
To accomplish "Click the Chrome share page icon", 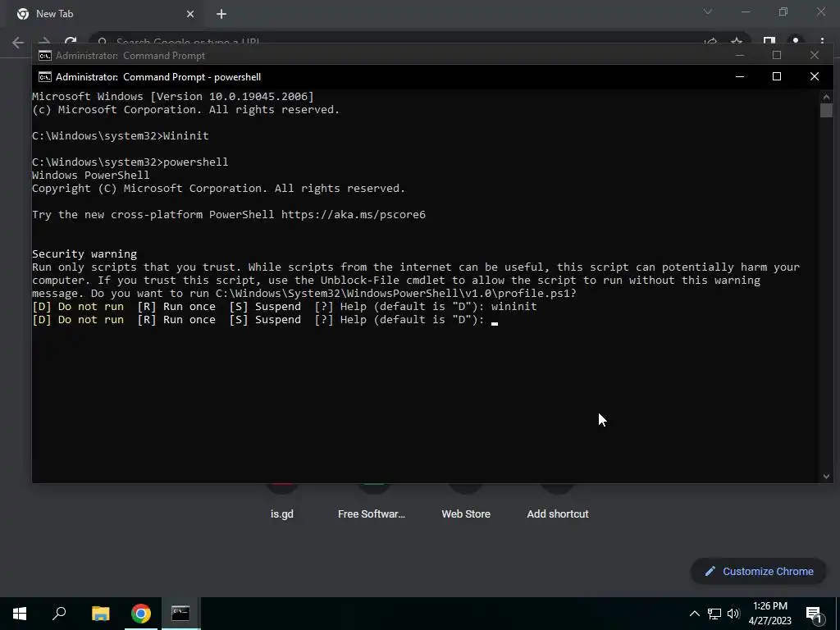I will pyautogui.click(x=711, y=42).
